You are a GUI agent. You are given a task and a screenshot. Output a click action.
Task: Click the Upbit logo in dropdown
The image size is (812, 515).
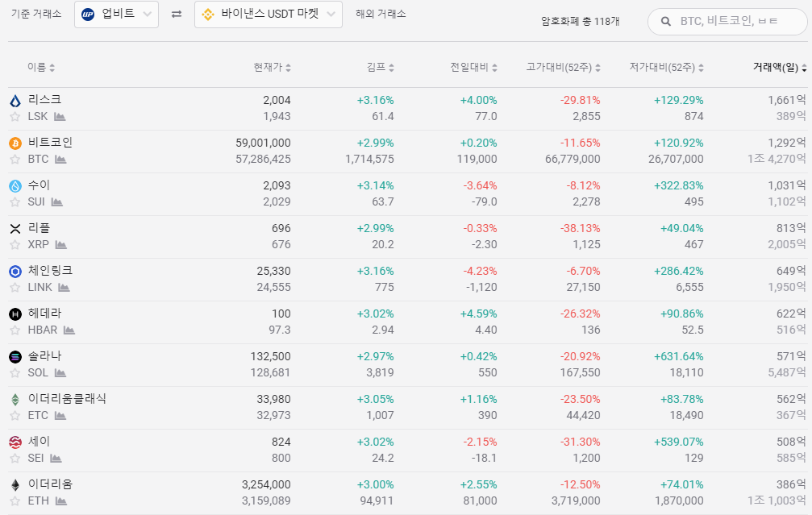(88, 14)
